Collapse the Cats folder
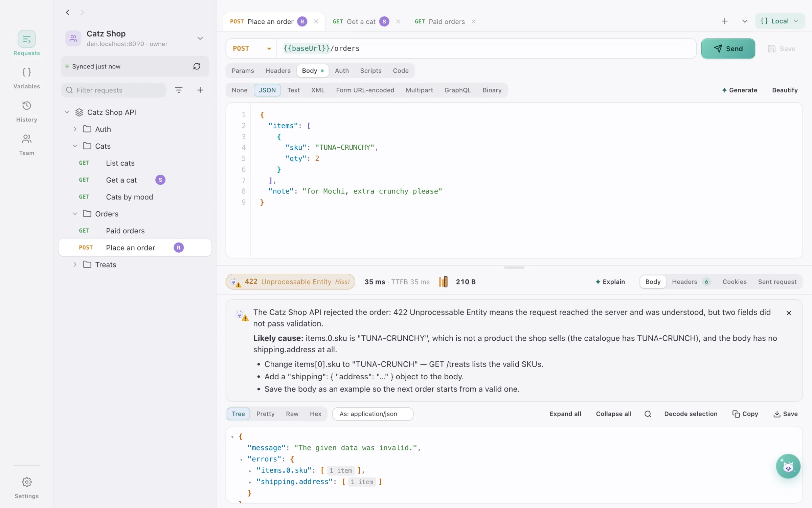This screenshot has width=812, height=508. pyautogui.click(x=75, y=146)
